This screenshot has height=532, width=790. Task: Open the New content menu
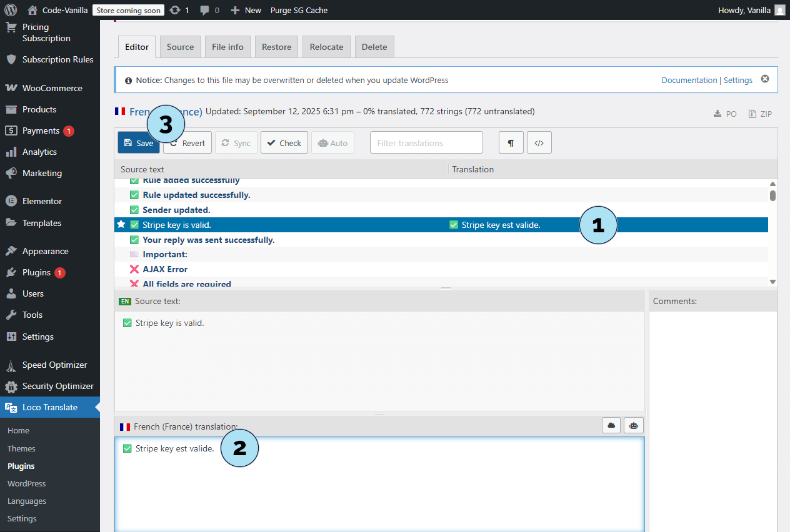246,10
